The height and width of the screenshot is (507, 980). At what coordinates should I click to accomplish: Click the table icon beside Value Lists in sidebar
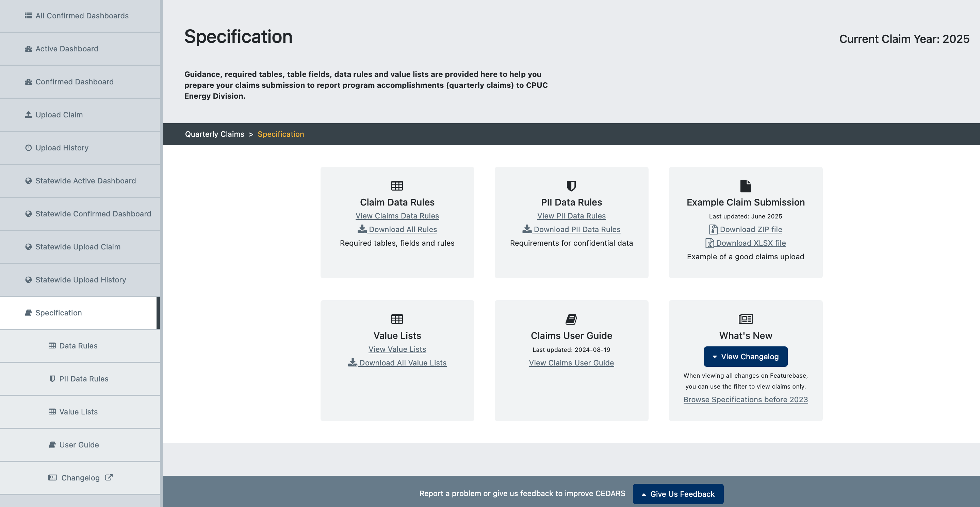pos(52,412)
